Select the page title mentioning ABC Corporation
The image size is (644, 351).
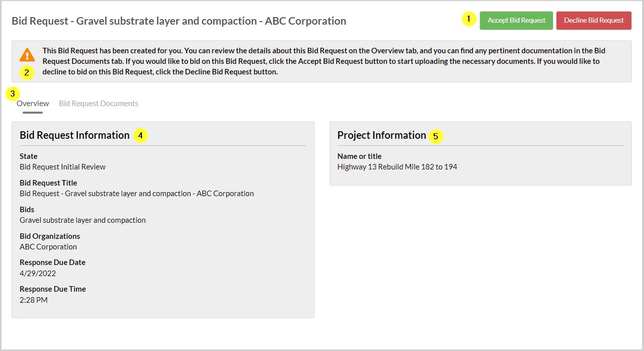pyautogui.click(x=179, y=21)
